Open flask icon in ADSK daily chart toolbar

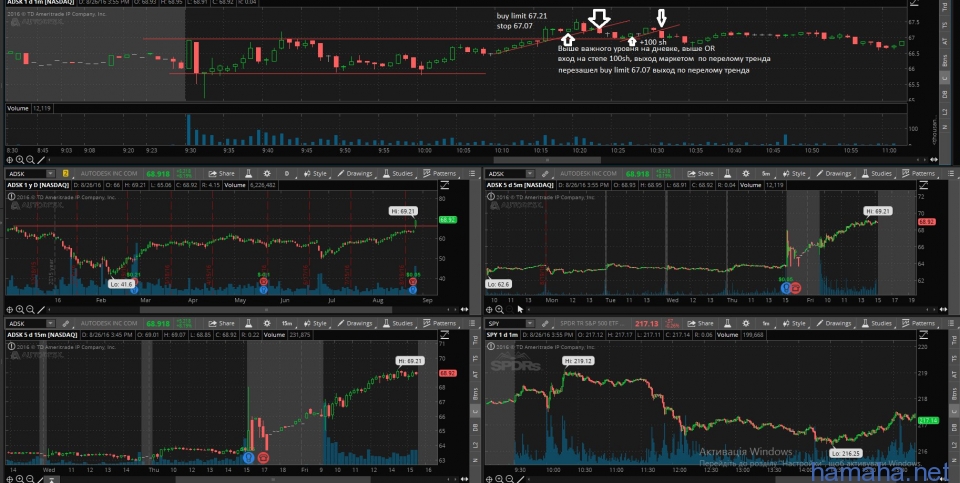tap(248, 173)
